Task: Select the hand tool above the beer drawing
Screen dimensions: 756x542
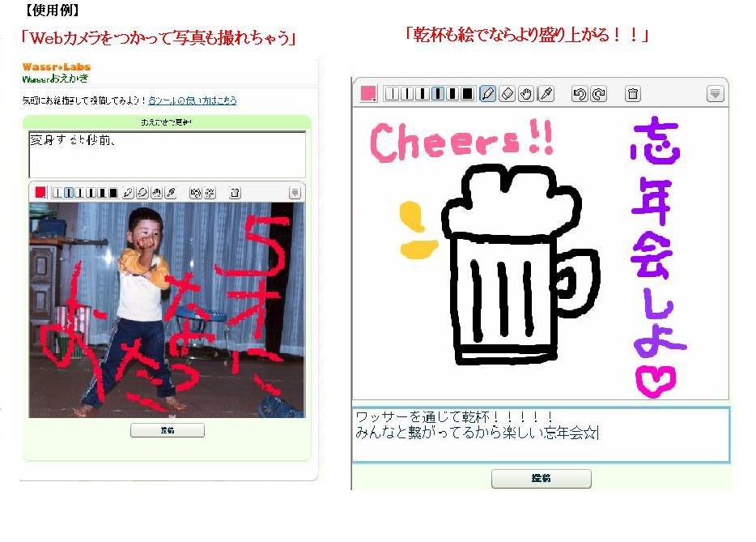Action: point(526,94)
